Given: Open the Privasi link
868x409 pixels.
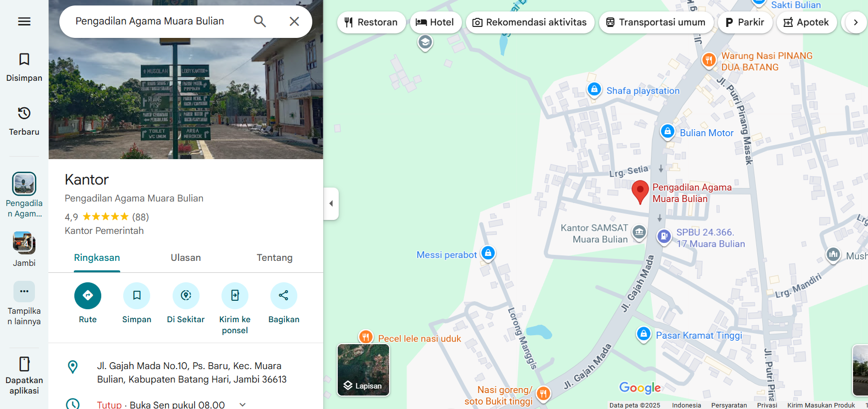Looking at the screenshot, I should click(767, 405).
